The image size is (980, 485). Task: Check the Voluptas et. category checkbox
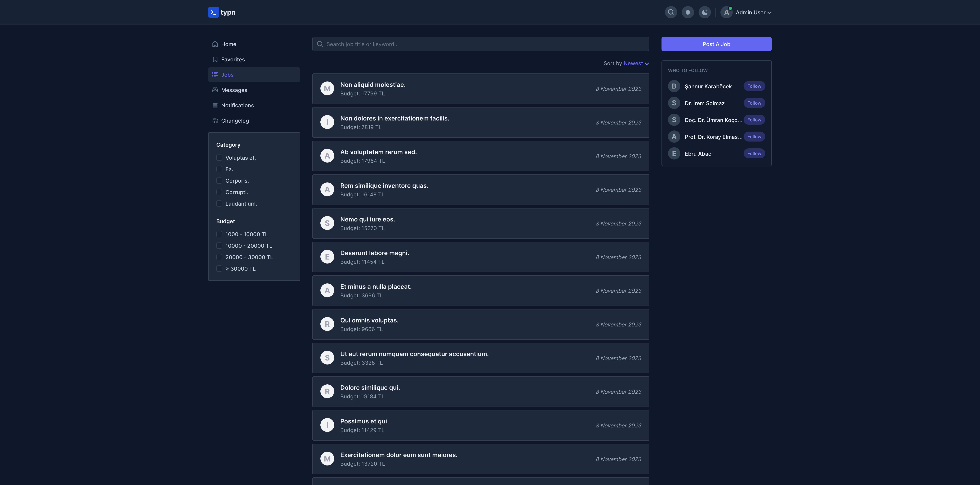click(219, 158)
